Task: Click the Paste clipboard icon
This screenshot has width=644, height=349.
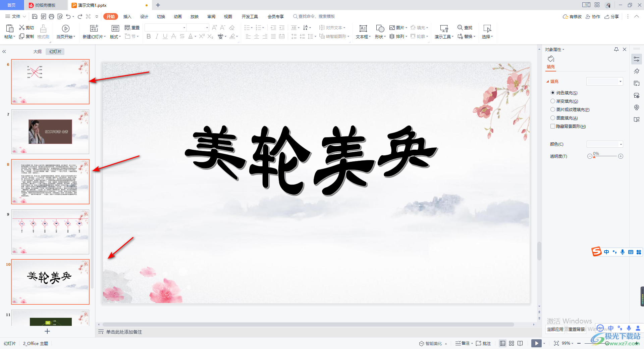Action: click(x=10, y=28)
